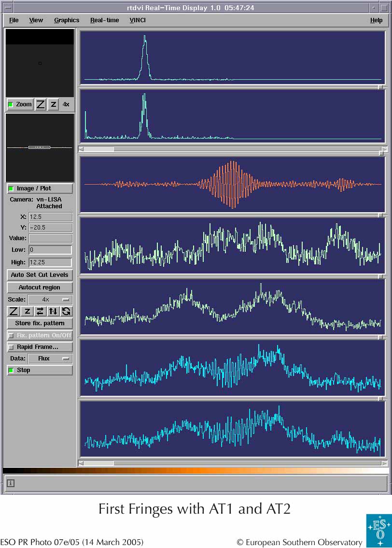
Task: Click the info icon in the bottom status bar
Action: click(x=11, y=483)
